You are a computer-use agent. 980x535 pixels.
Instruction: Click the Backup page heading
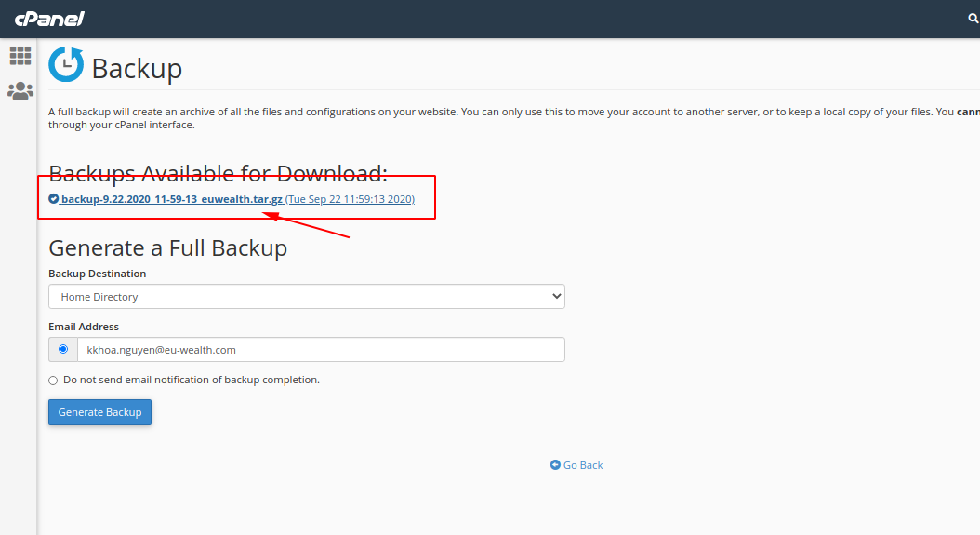tap(137, 68)
